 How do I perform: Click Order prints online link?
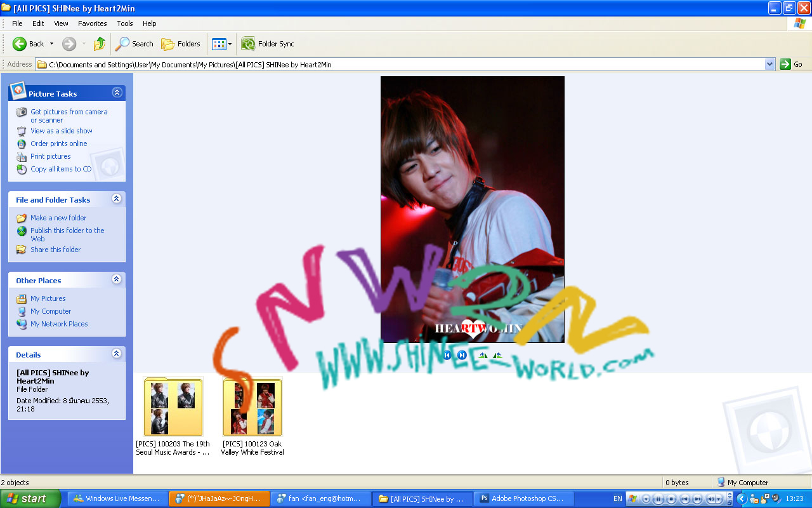point(59,144)
